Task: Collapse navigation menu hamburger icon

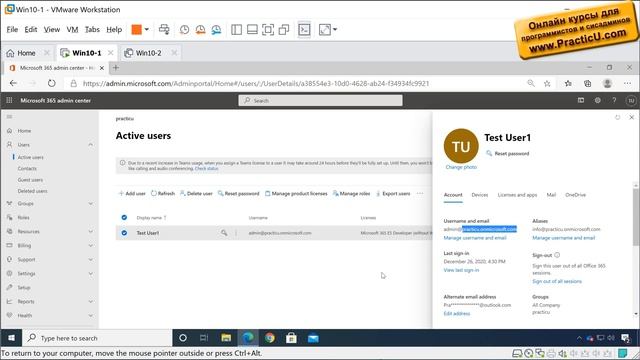Action: click(9, 117)
